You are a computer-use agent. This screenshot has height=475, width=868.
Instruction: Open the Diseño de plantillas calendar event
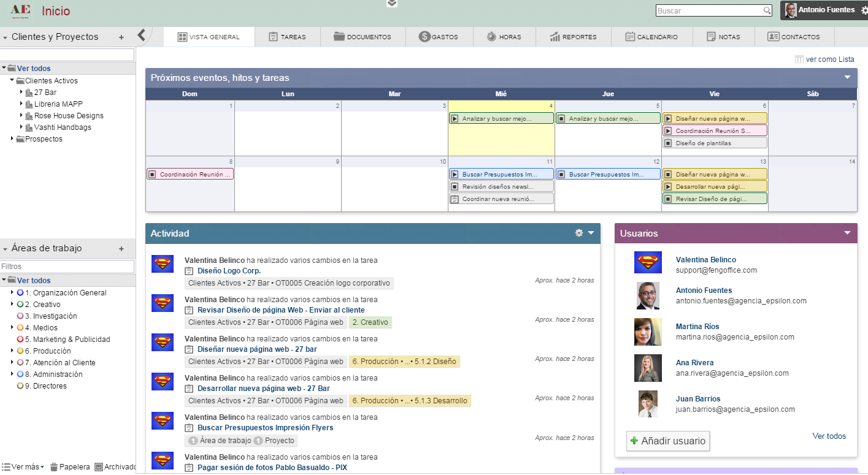tap(715, 143)
